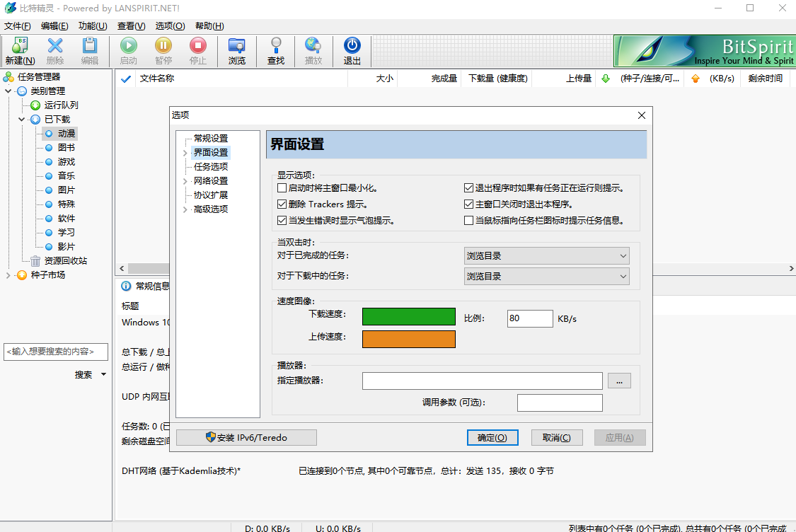Open the 选项(O) menu
Image resolution: width=796 pixels, height=532 pixels.
(169, 25)
